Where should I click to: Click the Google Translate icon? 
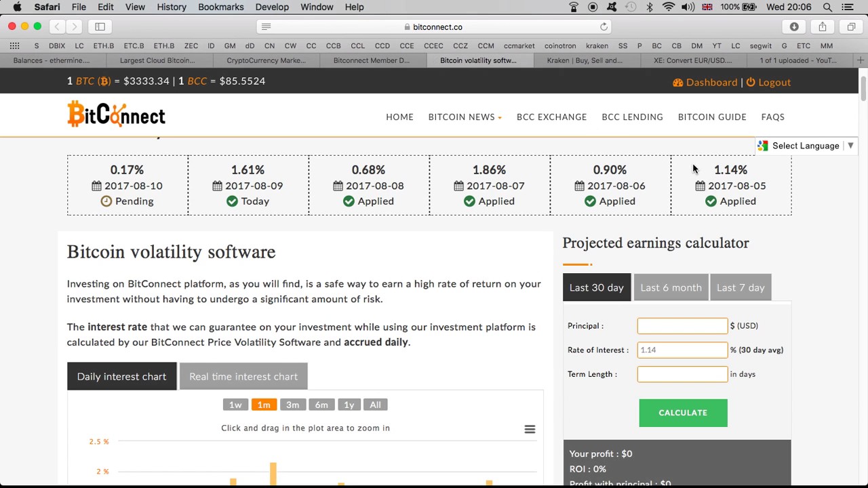[763, 146]
